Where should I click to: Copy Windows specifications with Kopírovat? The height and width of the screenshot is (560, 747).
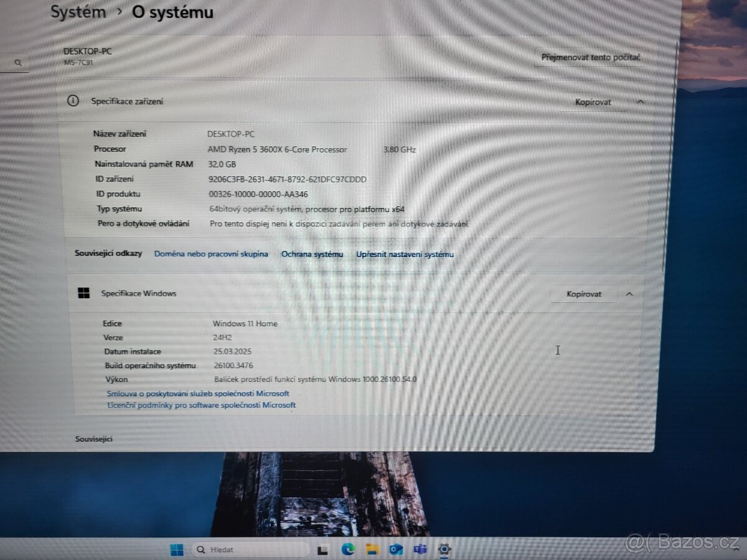[x=584, y=294]
